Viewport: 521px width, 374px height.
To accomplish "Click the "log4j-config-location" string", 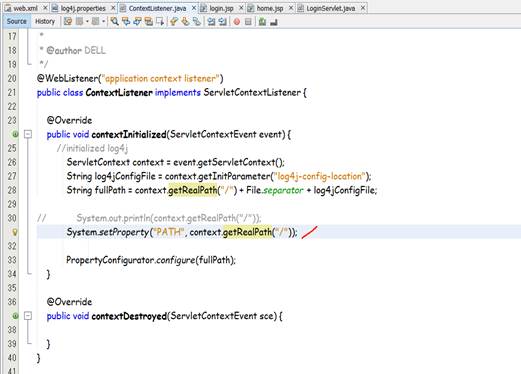I will [x=320, y=176].
